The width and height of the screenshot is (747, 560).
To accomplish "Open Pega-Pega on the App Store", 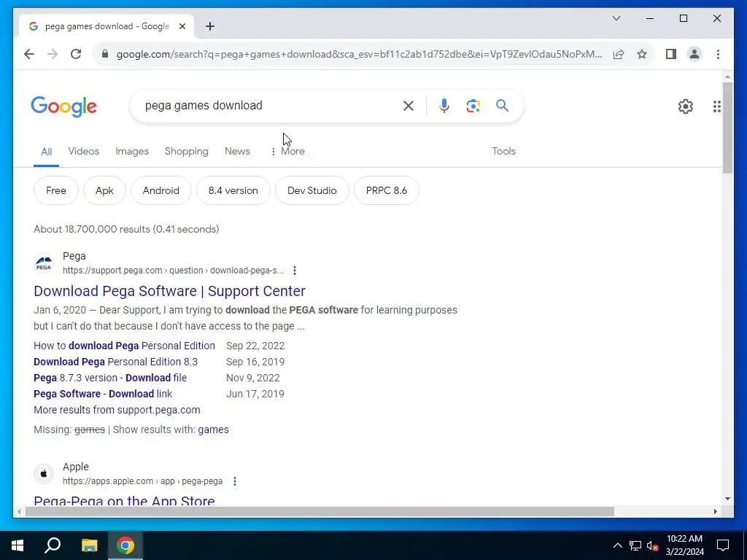I will click(x=124, y=501).
